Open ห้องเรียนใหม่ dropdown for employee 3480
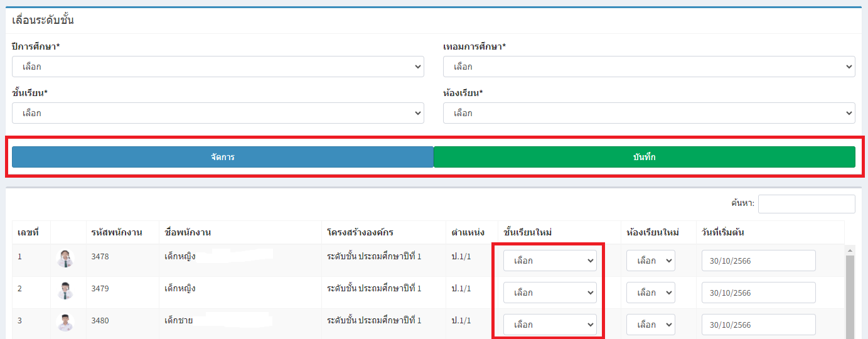 [651, 325]
